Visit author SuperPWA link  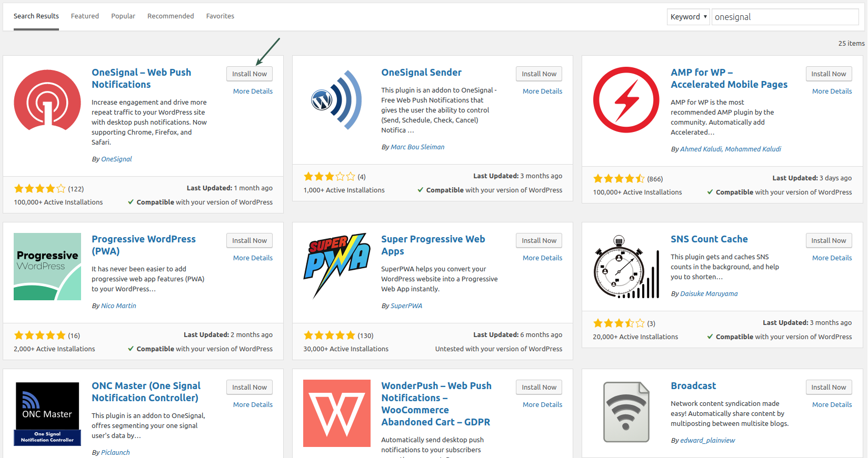(x=406, y=306)
